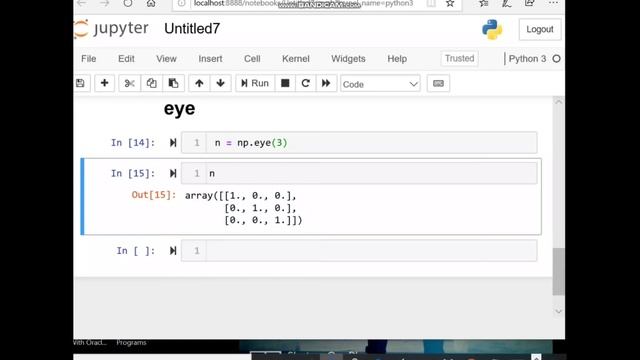Image resolution: width=640 pixels, height=360 pixels.
Task: Restart and run all cells icon
Action: pyautogui.click(x=326, y=83)
